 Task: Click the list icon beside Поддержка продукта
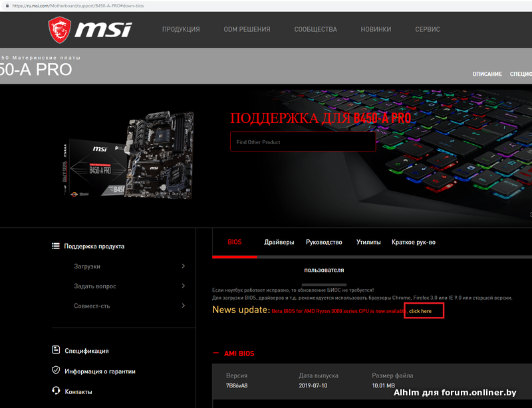click(56, 246)
